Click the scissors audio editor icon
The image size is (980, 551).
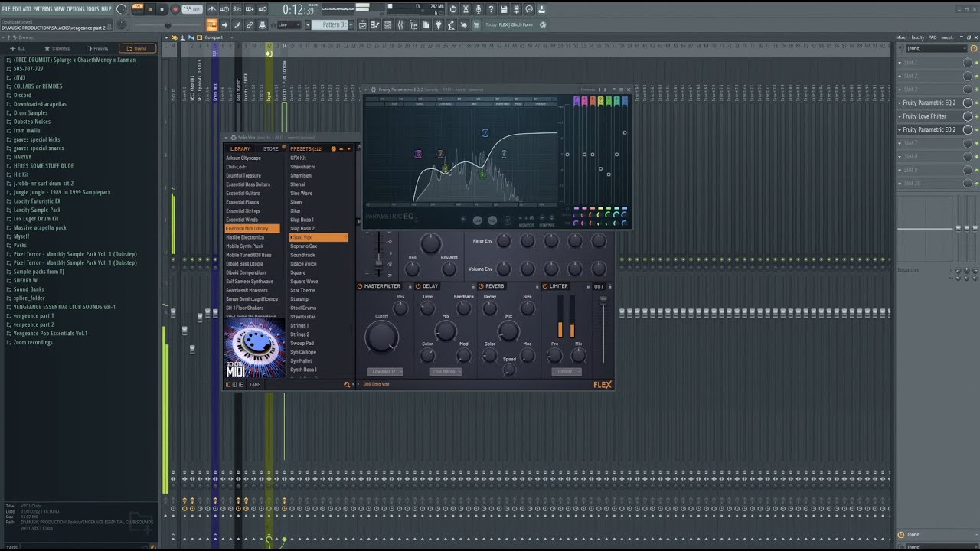point(465,9)
